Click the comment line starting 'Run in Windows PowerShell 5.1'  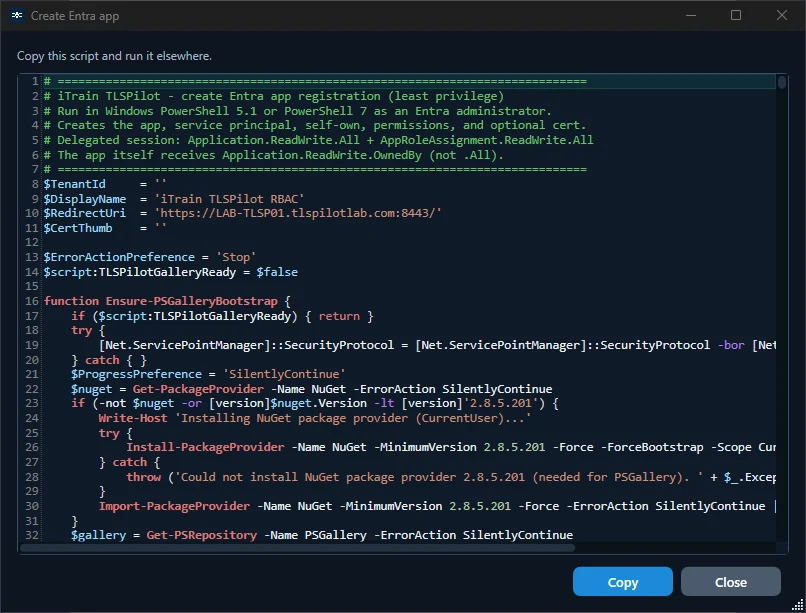(298, 111)
